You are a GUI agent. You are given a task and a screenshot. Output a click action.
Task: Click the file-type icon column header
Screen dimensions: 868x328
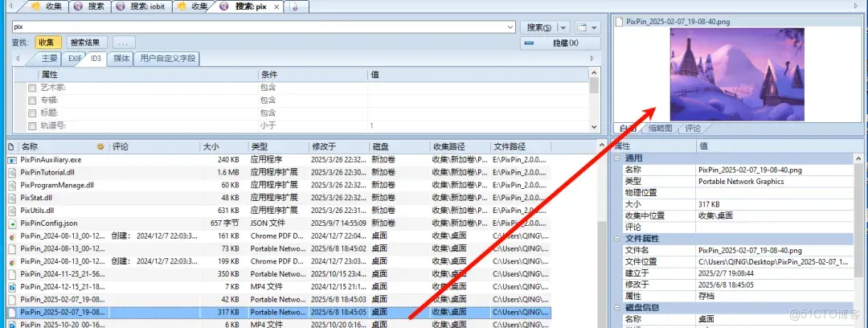(11, 147)
